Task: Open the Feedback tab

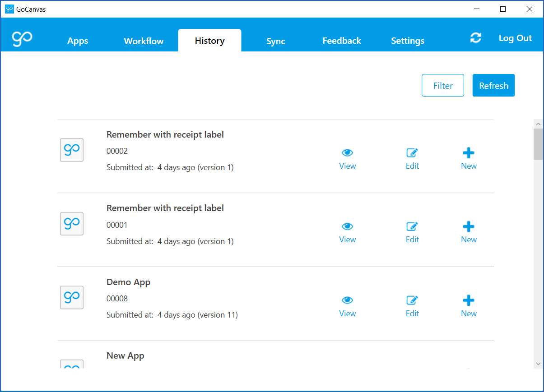Action: (341, 41)
